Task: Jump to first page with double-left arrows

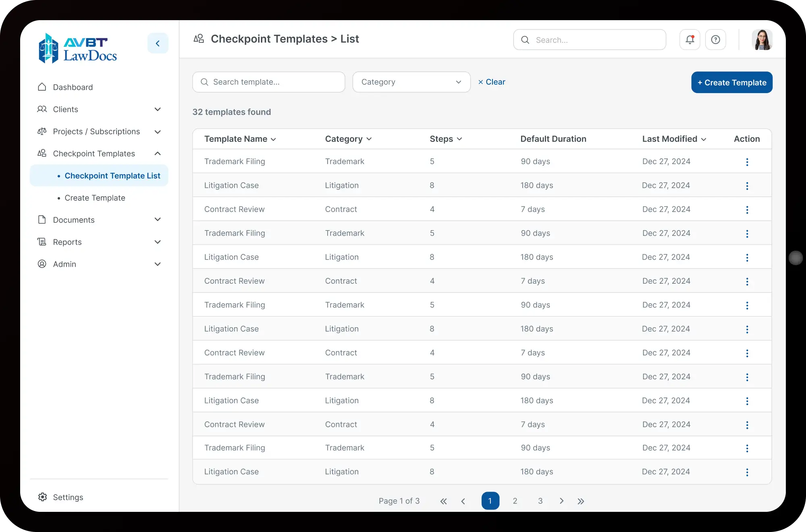Action: click(443, 501)
